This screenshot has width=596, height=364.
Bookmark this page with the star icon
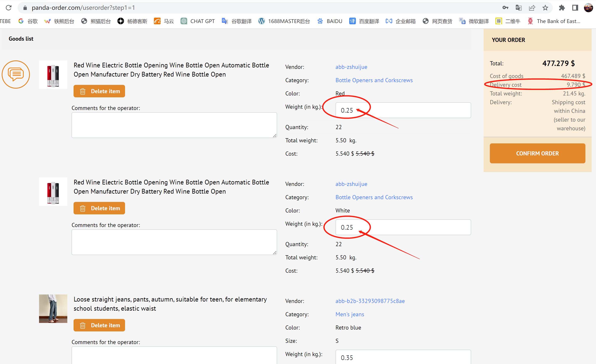545,8
